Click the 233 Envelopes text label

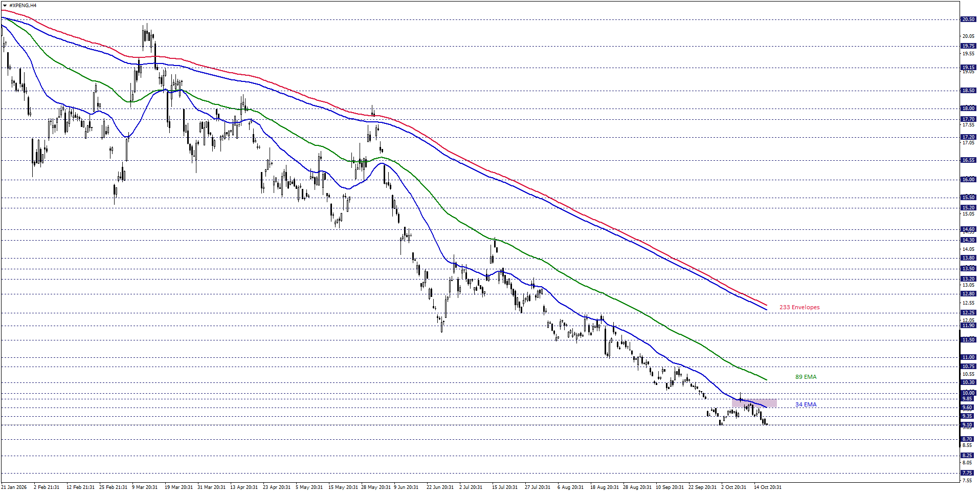pyautogui.click(x=799, y=307)
